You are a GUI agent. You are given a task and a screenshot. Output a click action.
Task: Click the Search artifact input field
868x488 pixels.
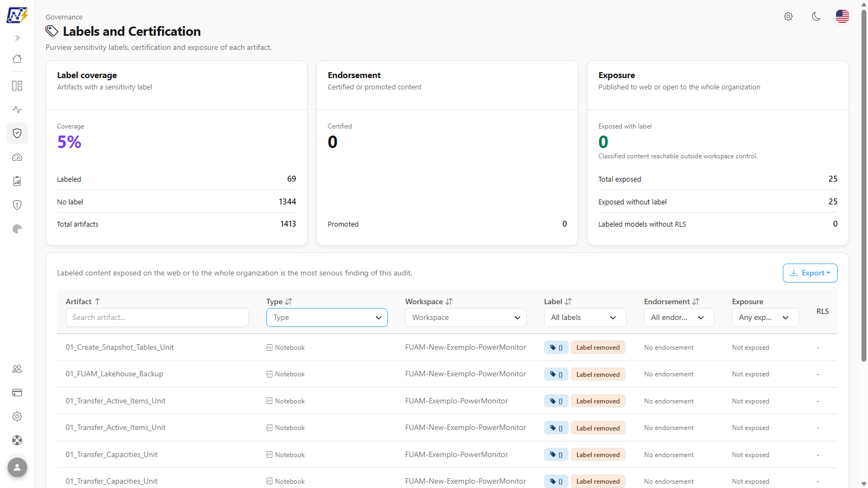pos(157,318)
